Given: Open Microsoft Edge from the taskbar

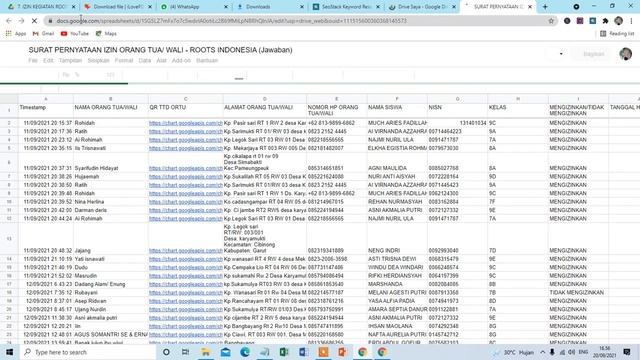Looking at the screenshot, I should pos(245,352).
